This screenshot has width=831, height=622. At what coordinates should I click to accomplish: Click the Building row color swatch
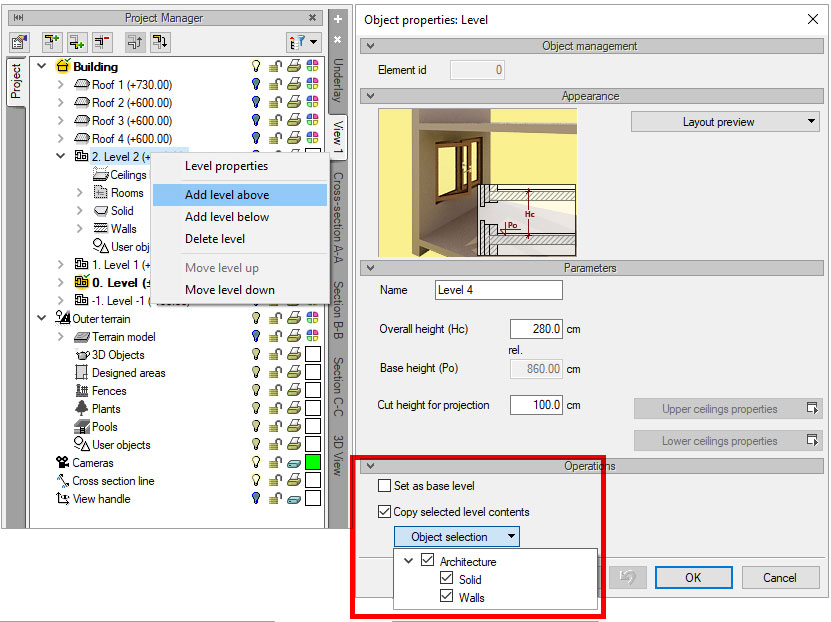[x=313, y=66]
